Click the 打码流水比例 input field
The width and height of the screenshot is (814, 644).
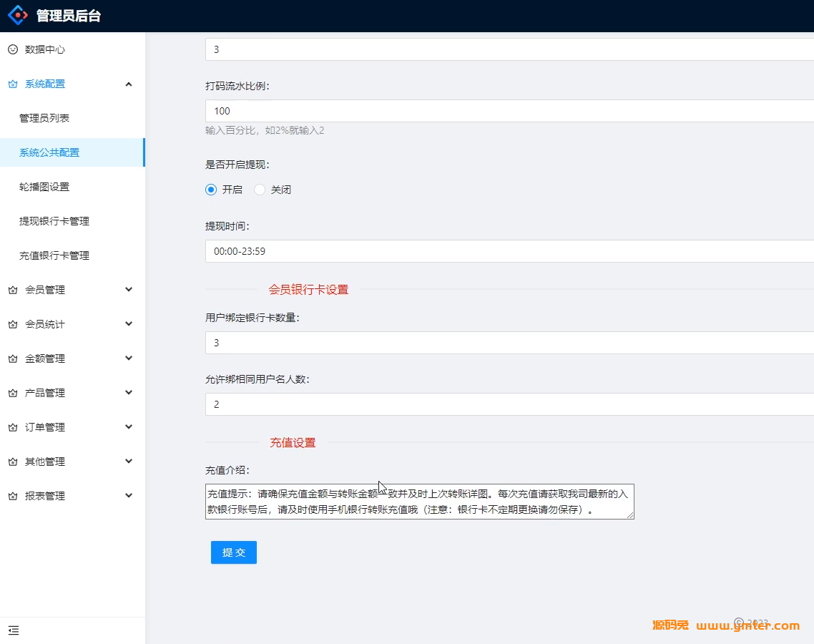pyautogui.click(x=510, y=111)
